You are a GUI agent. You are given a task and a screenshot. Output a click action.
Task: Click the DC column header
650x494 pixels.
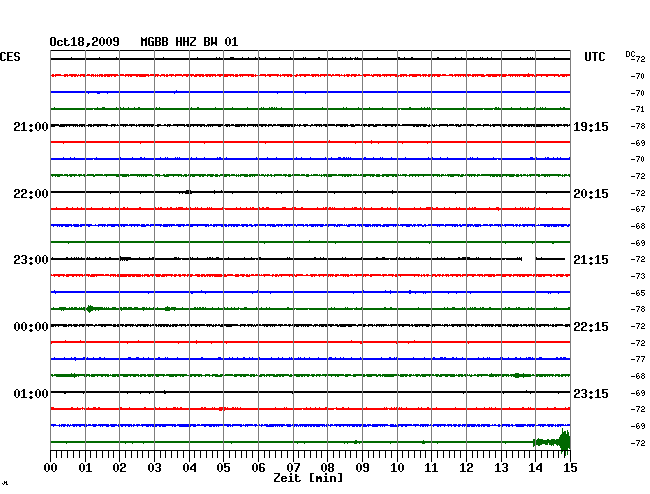click(x=630, y=54)
